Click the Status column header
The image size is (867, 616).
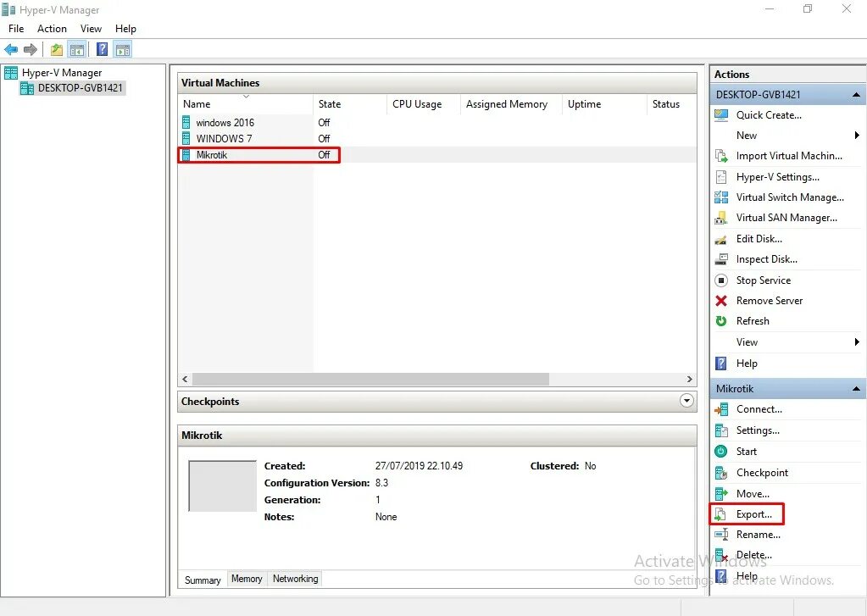pos(671,104)
